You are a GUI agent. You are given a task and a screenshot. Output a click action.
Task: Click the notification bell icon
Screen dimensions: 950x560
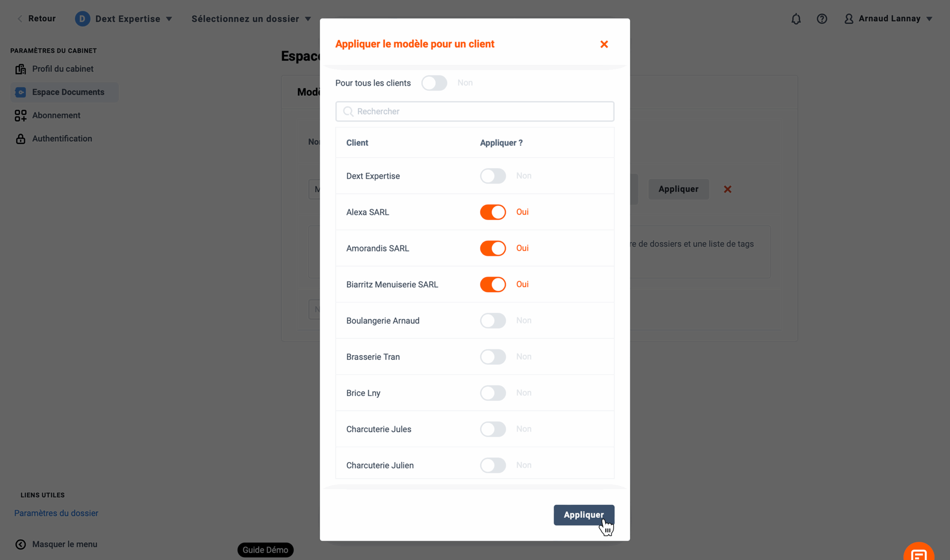pyautogui.click(x=796, y=19)
